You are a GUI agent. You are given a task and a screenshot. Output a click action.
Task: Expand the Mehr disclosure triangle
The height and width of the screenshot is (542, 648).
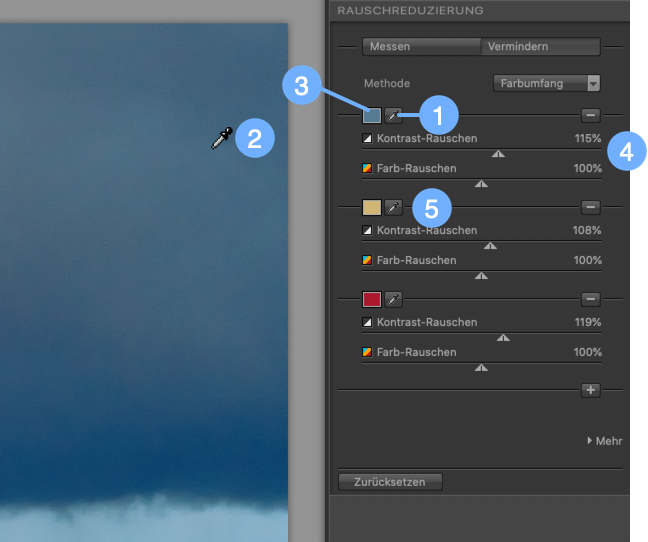590,441
